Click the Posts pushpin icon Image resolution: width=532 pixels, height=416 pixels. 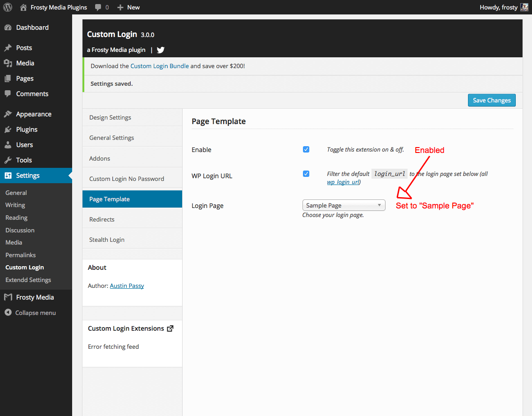tap(8, 48)
